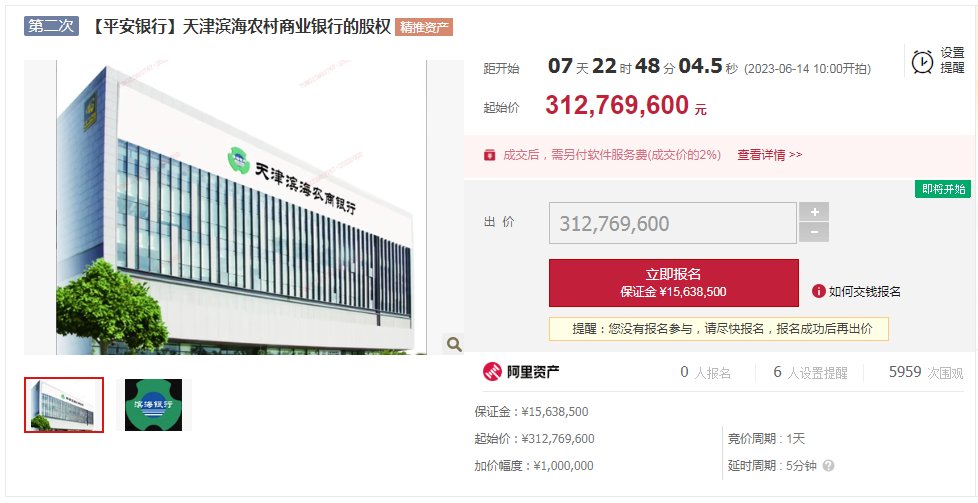Click the 立即报名 registration button
The image size is (978, 503).
674,283
